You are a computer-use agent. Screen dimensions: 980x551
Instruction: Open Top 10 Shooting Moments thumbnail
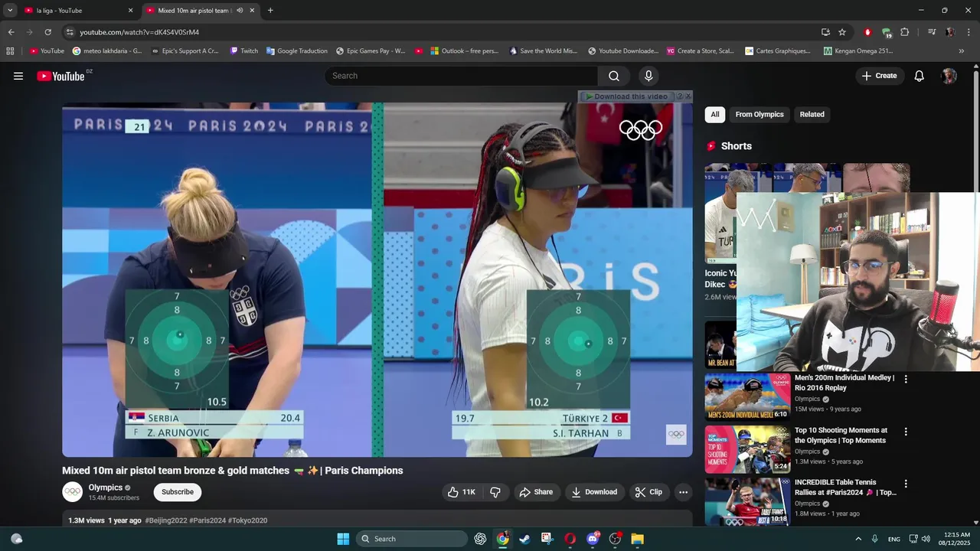[747, 449]
